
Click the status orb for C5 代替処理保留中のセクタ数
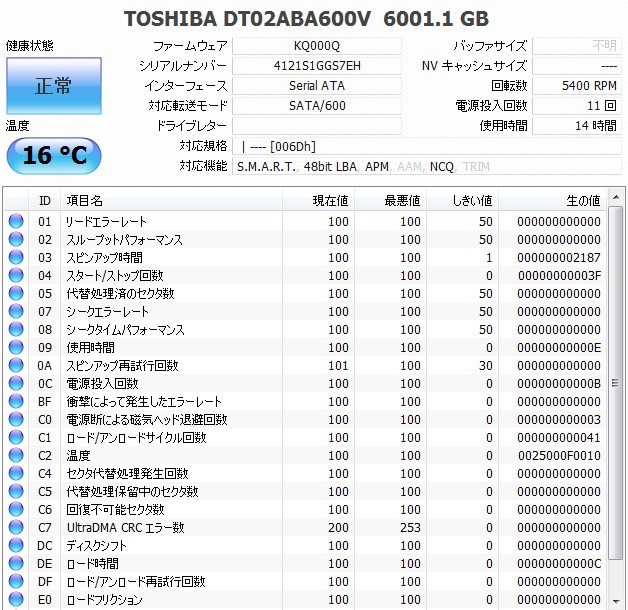click(16, 491)
